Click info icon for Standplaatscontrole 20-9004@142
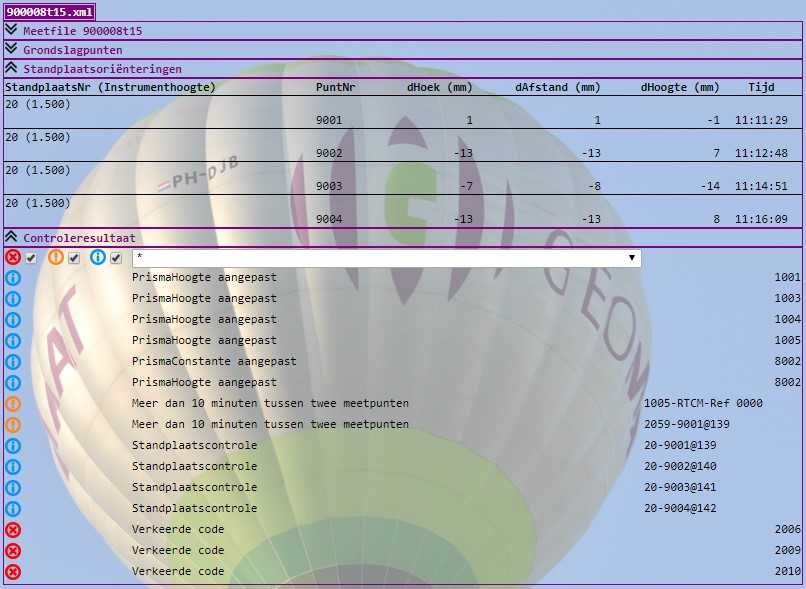806x589 pixels. [13, 509]
